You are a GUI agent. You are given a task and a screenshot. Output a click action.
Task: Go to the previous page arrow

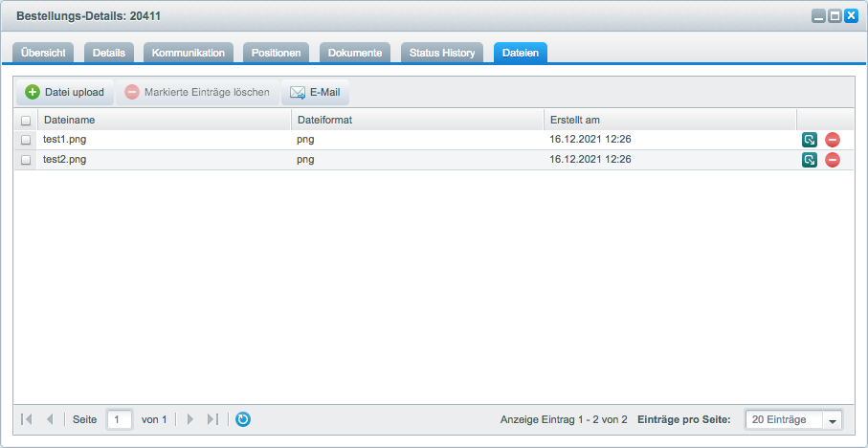(x=50, y=419)
